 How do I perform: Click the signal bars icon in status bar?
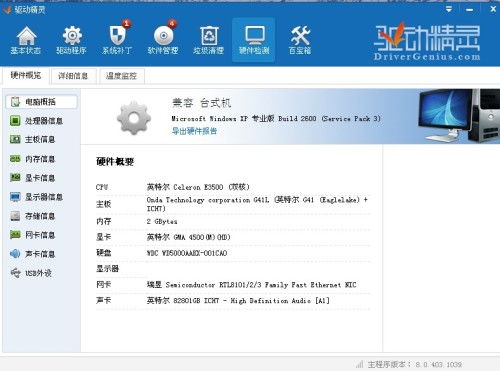[x=359, y=364]
